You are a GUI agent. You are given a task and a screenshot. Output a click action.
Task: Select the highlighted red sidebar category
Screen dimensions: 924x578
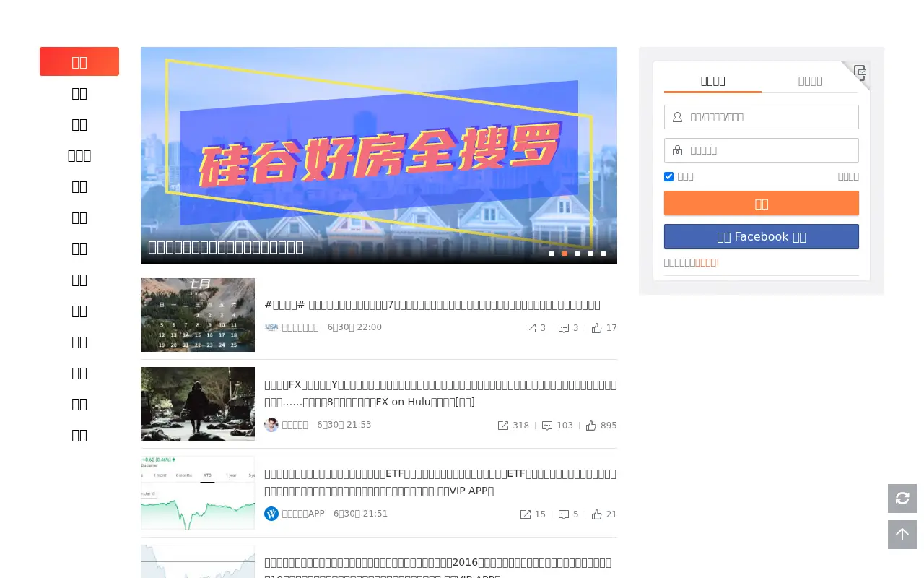pyautogui.click(x=79, y=61)
